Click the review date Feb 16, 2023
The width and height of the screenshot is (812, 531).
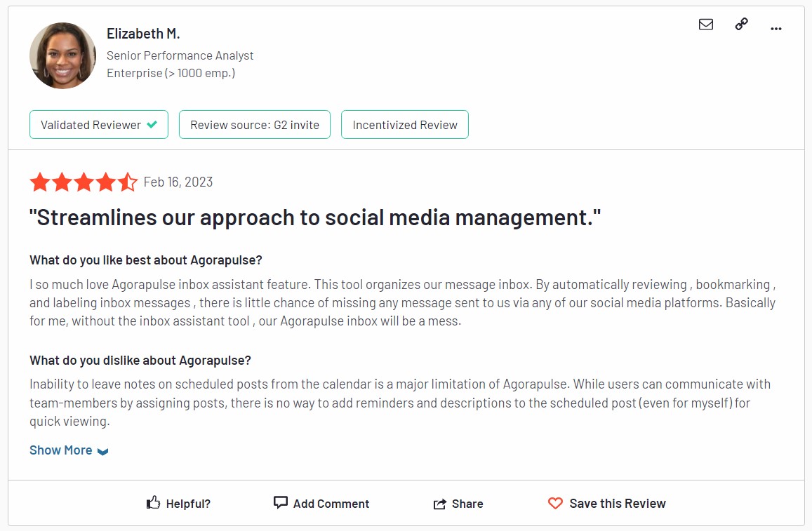click(178, 182)
